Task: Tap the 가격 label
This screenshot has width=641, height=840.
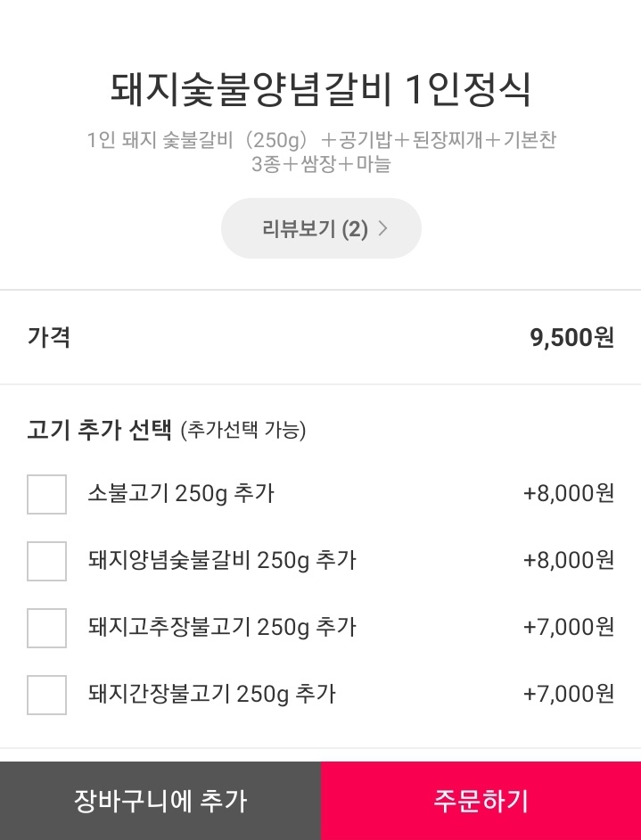Action: pos(49,338)
